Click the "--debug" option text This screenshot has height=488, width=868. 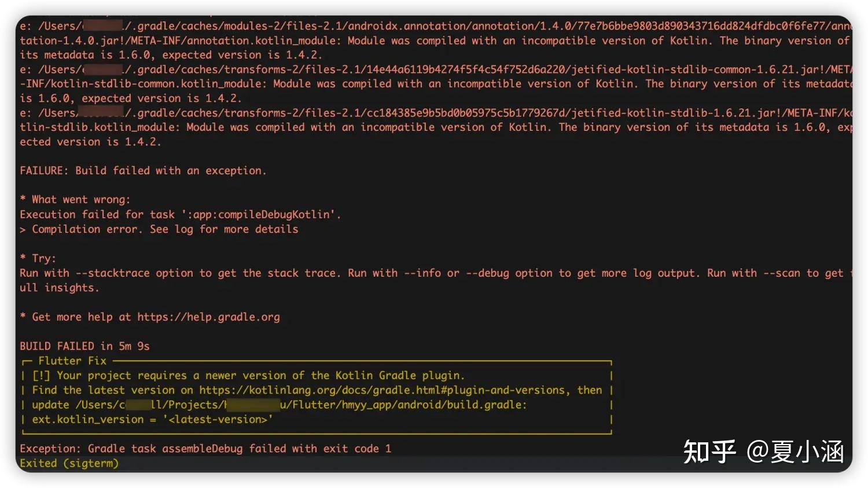click(x=487, y=273)
